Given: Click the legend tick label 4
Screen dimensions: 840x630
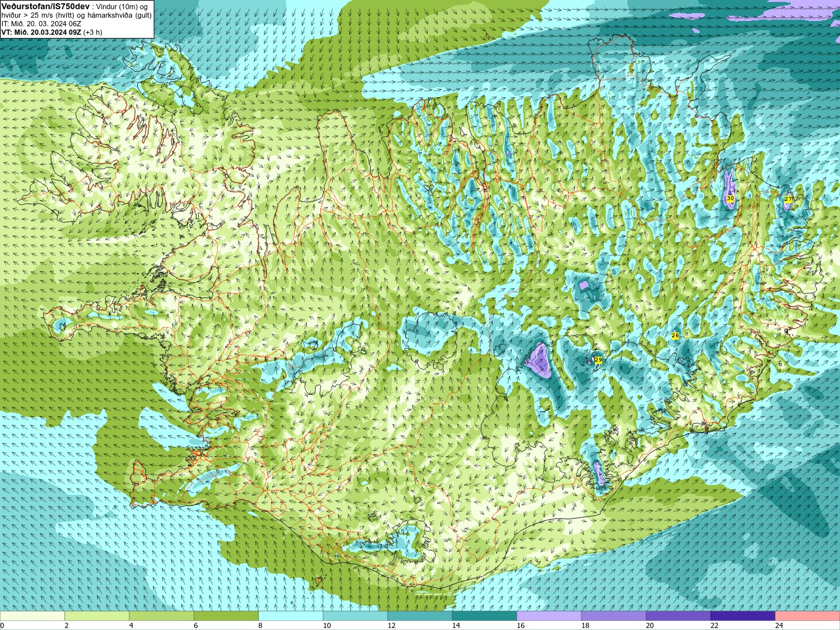Looking at the screenshot, I should pos(131,625).
